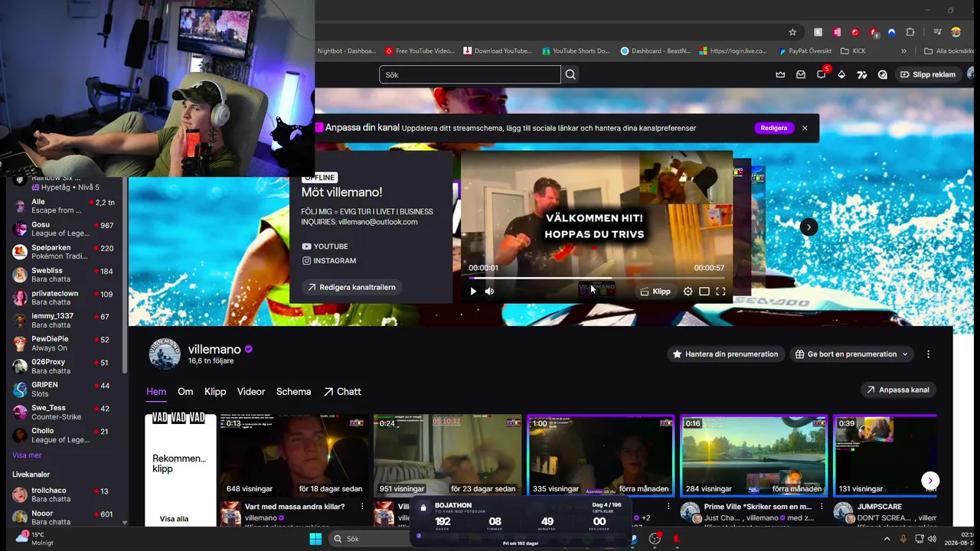The width and height of the screenshot is (980, 551).
Task: Open PayPal: Översikt bookmark
Action: click(x=805, y=51)
